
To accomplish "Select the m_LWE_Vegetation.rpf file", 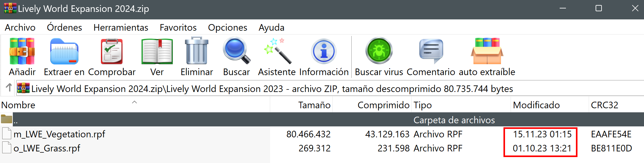I will [59, 134].
